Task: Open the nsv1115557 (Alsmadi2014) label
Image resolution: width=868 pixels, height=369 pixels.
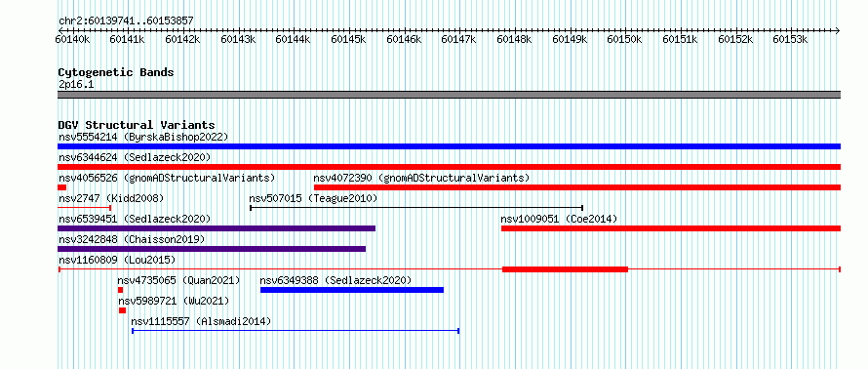Action: tap(201, 321)
